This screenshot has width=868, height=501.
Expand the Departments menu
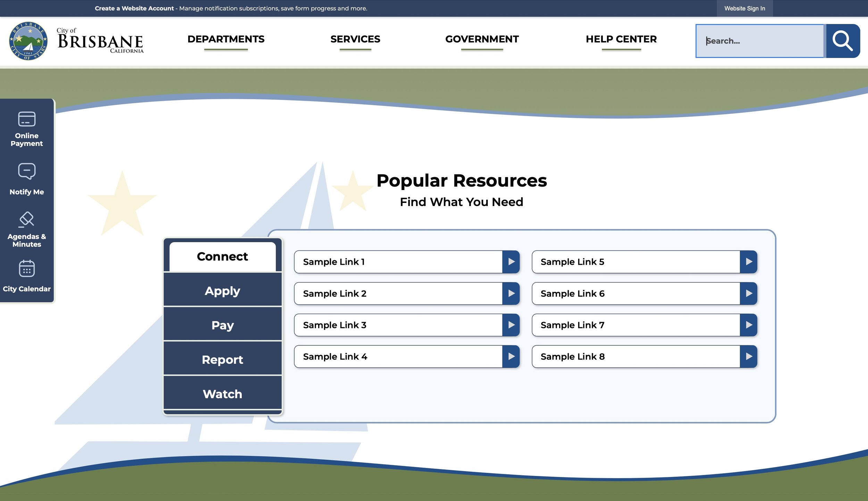coord(226,39)
